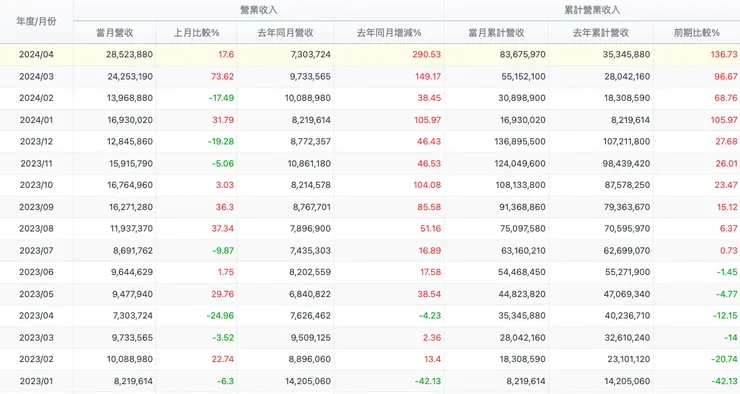
Task: Click last-year cumulative 40,236,710
Action: point(627,316)
